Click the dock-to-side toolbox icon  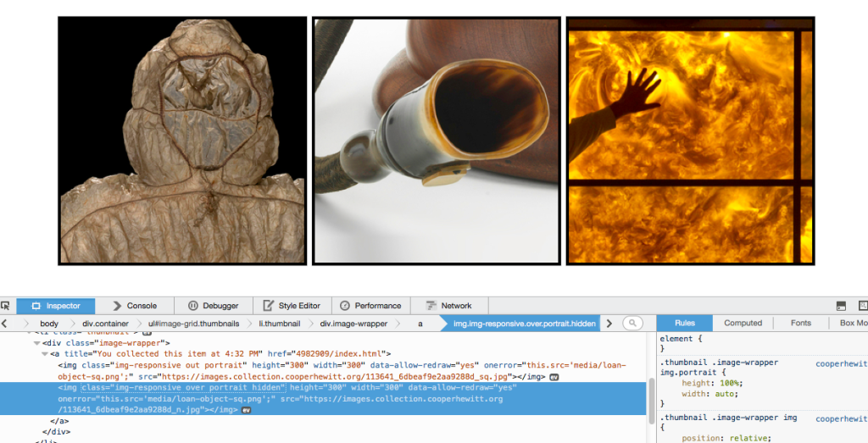click(x=841, y=306)
